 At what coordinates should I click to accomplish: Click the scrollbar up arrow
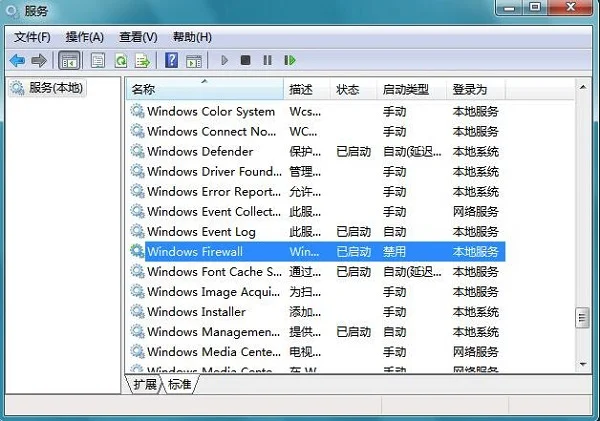(583, 87)
